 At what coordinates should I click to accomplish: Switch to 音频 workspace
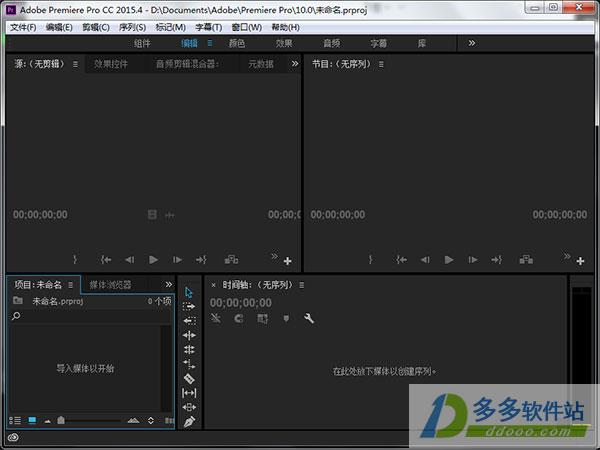point(331,43)
